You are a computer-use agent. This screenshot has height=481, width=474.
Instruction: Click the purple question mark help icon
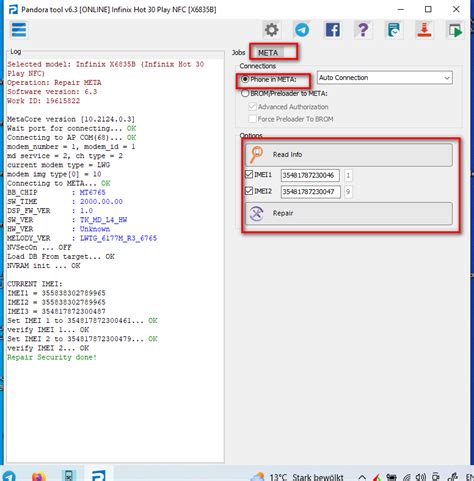pos(363,30)
